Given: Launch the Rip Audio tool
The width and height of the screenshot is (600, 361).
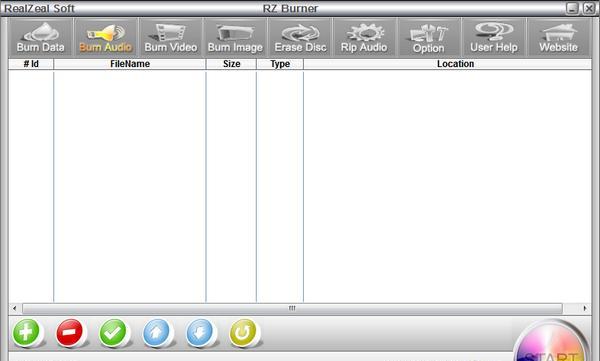Looking at the screenshot, I should [x=364, y=38].
